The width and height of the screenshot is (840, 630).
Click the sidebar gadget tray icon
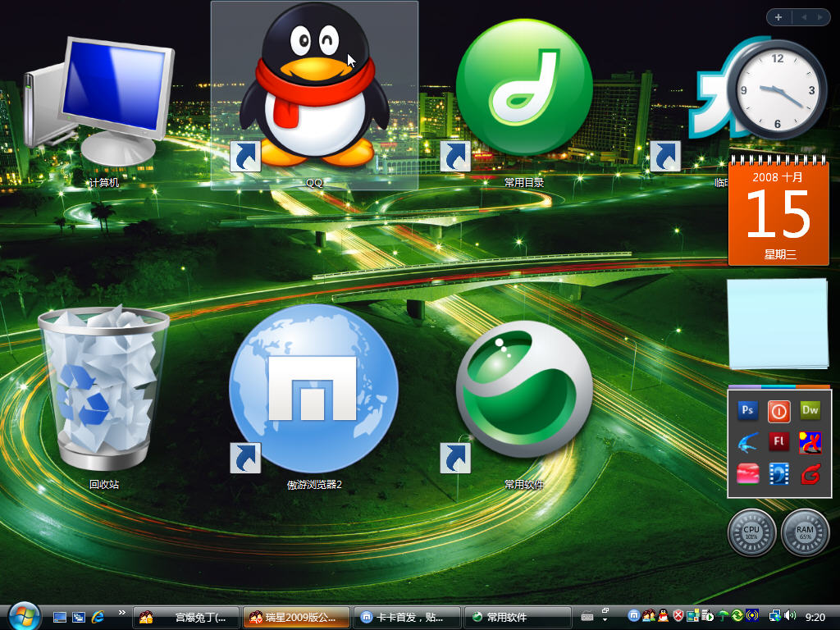pyautogui.click(x=692, y=615)
